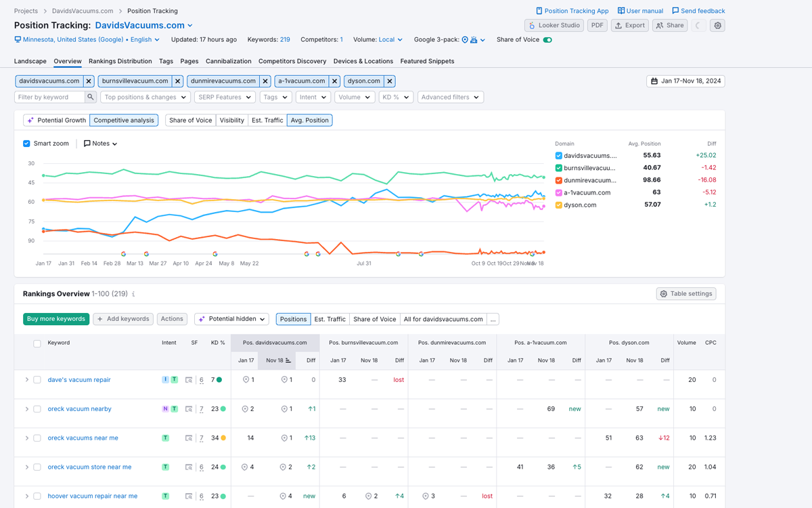
Task: Click the dark mode moon icon
Action: [698, 25]
